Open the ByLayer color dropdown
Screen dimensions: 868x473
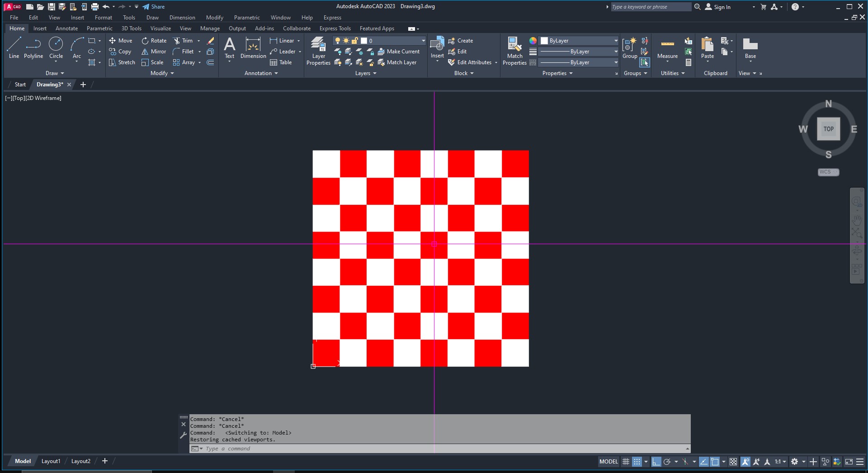(615, 41)
